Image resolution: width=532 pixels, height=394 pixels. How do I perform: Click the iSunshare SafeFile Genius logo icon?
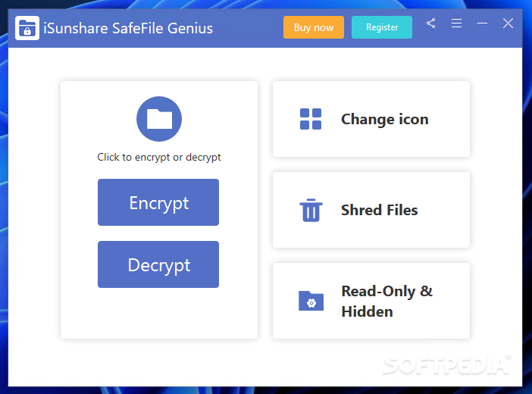[27, 28]
